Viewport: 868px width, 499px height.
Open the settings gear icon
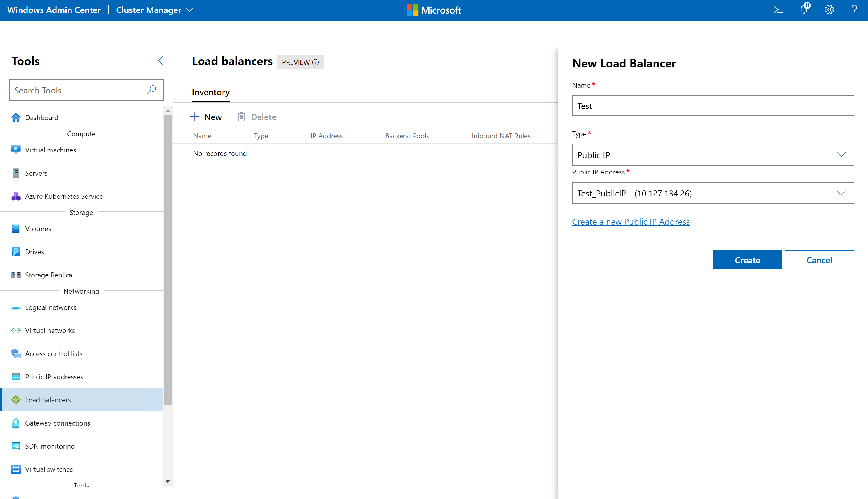[x=829, y=10]
